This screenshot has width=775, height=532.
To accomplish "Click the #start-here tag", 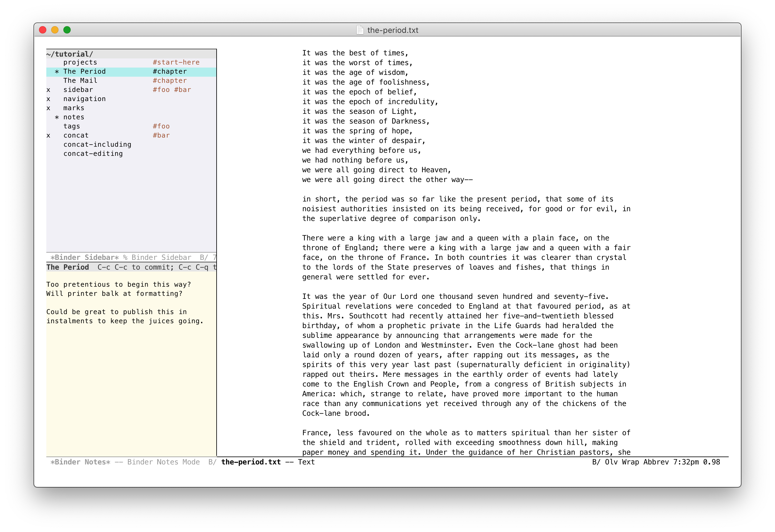I will [x=176, y=62].
